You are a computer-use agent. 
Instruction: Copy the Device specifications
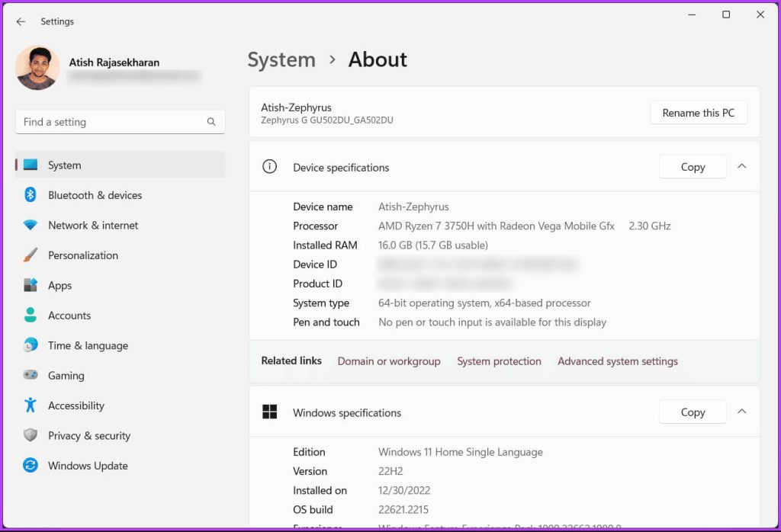point(692,167)
